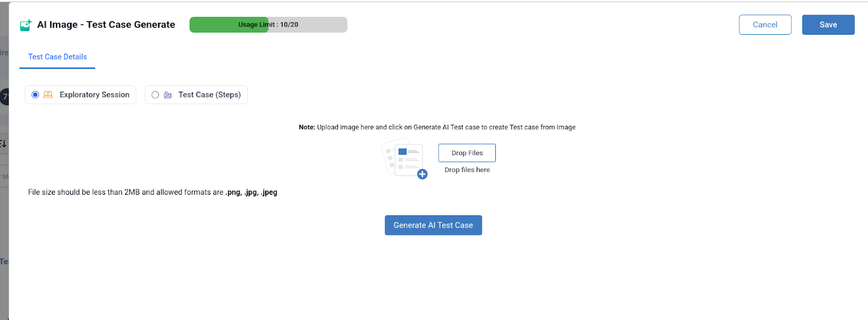Click the dark circular badge at left edge
The height and width of the screenshot is (320, 868).
pyautogui.click(x=4, y=97)
